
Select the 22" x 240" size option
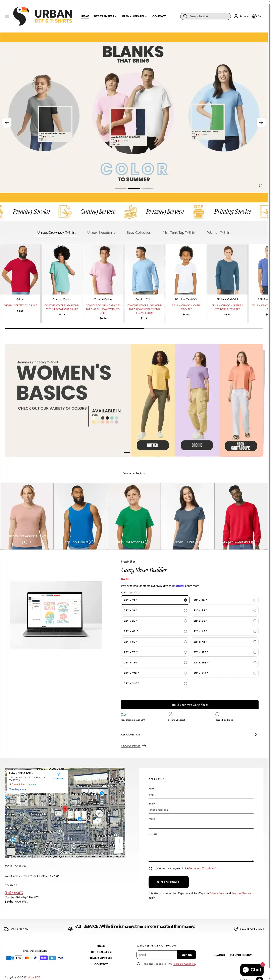point(155,683)
